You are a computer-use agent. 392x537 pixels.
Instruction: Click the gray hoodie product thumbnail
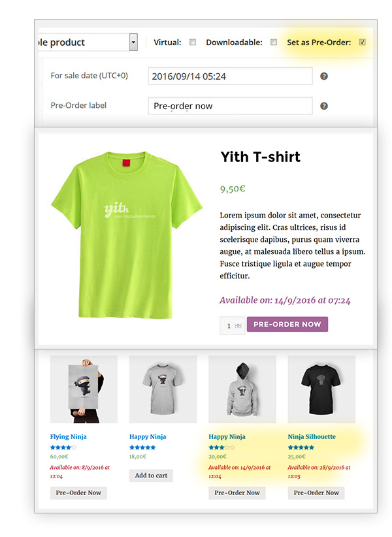coord(242,389)
